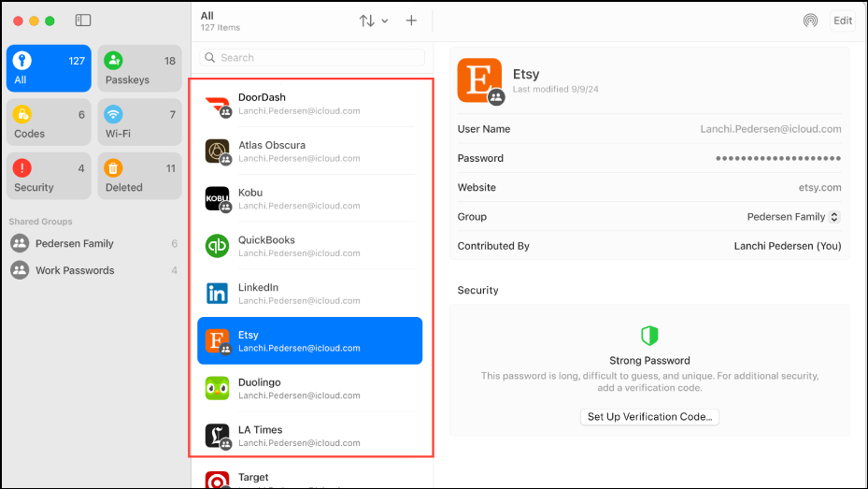The image size is (868, 489).
Task: Click the etsy.com website value
Action: [819, 188]
